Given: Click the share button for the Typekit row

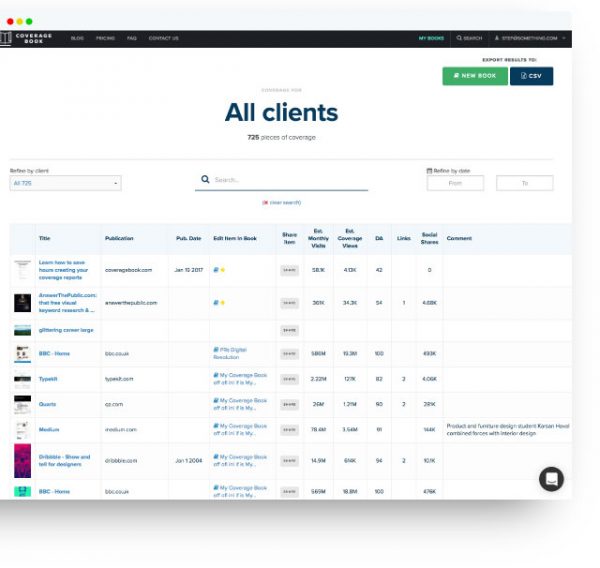Looking at the screenshot, I should click(x=289, y=379).
